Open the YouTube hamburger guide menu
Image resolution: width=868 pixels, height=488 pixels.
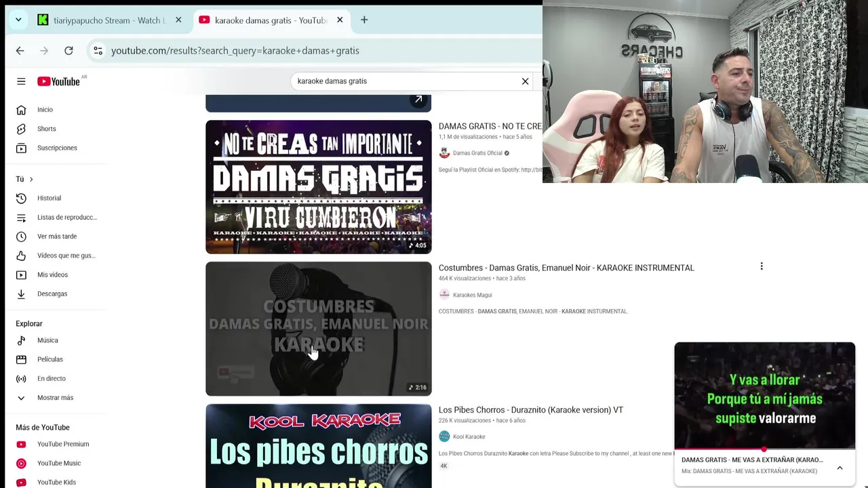point(21,81)
